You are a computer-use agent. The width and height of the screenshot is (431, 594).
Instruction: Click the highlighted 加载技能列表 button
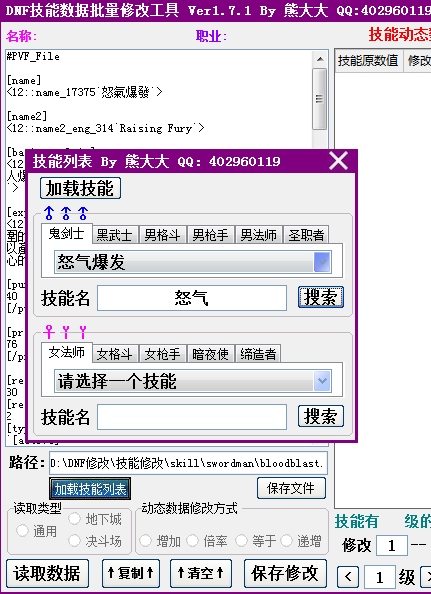pos(90,489)
